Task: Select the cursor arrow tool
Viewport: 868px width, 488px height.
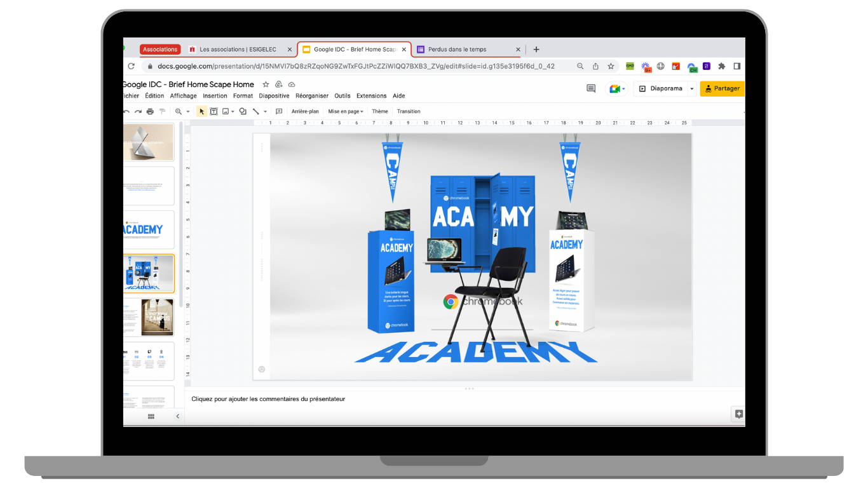Action: tap(201, 111)
